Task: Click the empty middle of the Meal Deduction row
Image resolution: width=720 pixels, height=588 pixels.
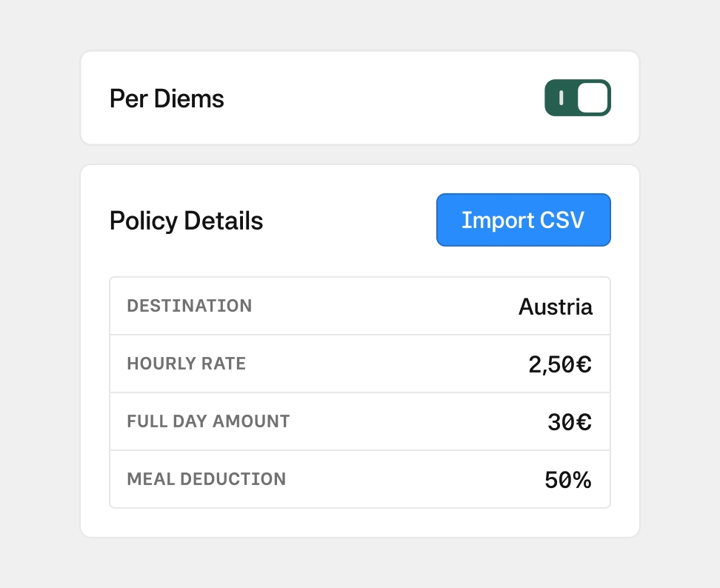Action: click(x=415, y=479)
